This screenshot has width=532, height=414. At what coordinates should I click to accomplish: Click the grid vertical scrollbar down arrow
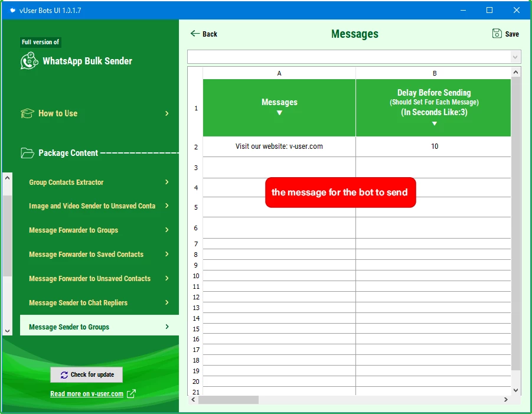click(x=515, y=390)
